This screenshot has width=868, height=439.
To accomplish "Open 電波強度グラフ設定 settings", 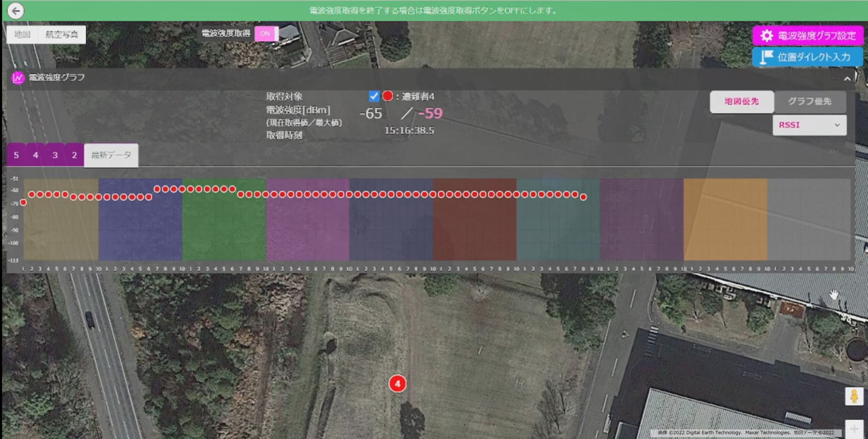I will point(808,36).
